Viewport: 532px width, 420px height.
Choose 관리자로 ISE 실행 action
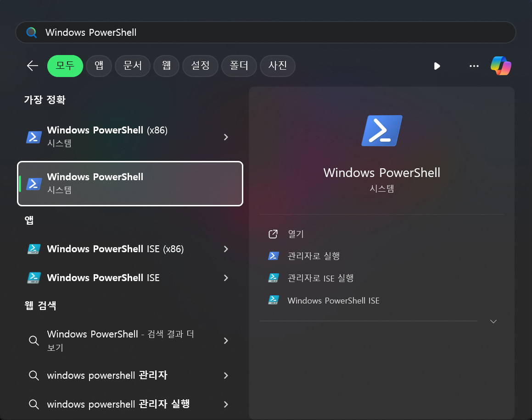[x=382, y=278]
